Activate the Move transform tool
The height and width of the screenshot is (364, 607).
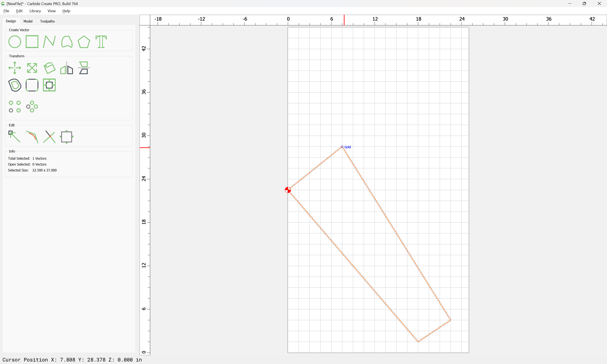click(x=15, y=68)
